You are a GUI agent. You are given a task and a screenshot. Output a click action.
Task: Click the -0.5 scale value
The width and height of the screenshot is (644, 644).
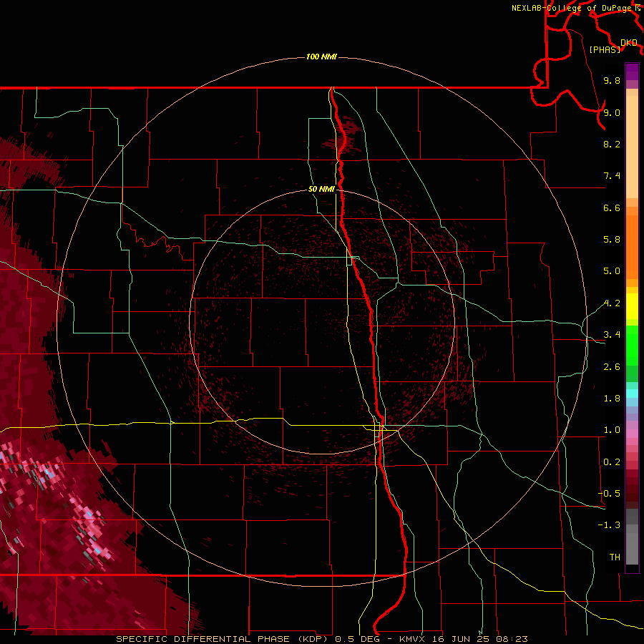click(x=609, y=494)
